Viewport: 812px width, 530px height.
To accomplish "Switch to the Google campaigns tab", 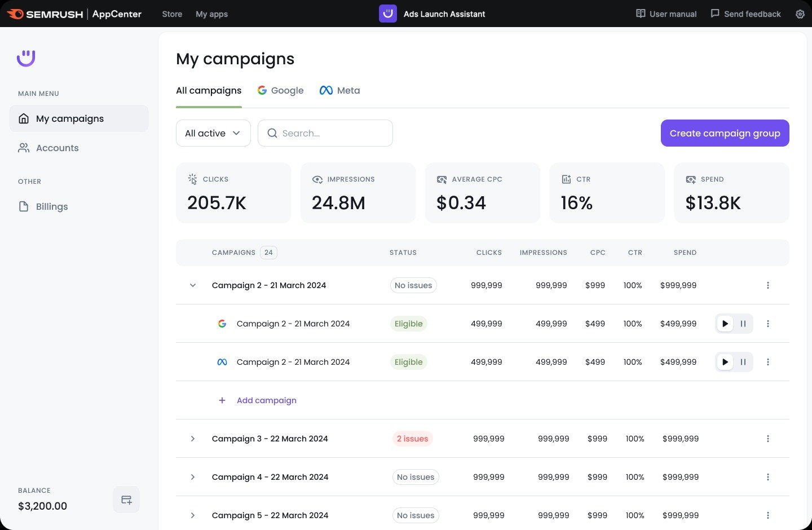I will click(x=280, y=90).
